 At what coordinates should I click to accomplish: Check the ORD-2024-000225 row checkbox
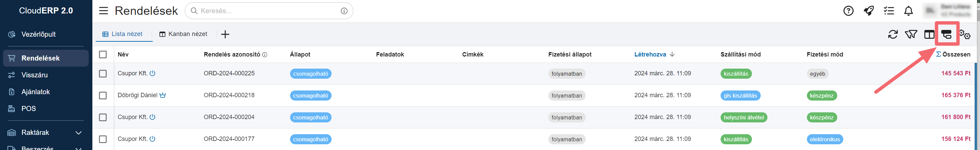coord(103,74)
